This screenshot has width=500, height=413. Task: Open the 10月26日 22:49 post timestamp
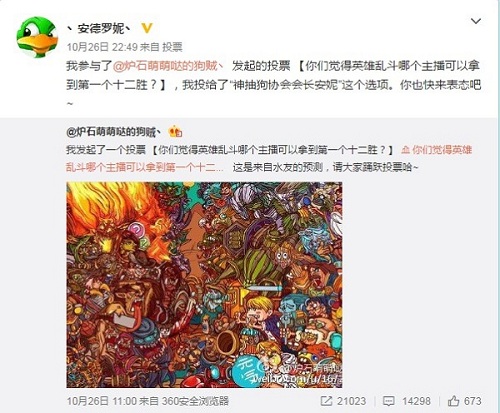102,47
